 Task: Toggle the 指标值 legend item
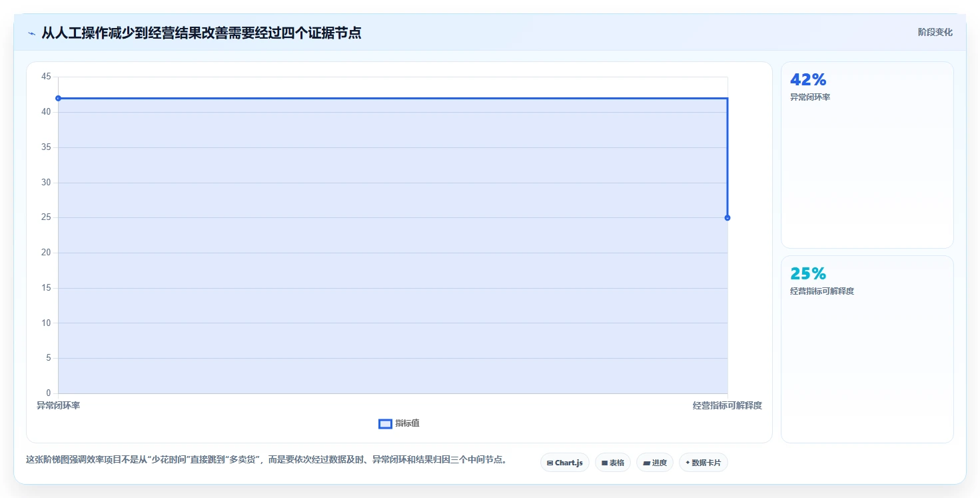[x=399, y=423]
